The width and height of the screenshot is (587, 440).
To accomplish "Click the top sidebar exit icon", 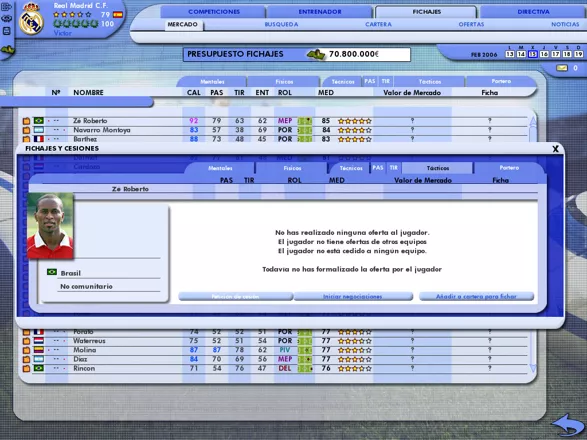I will 6,7.
